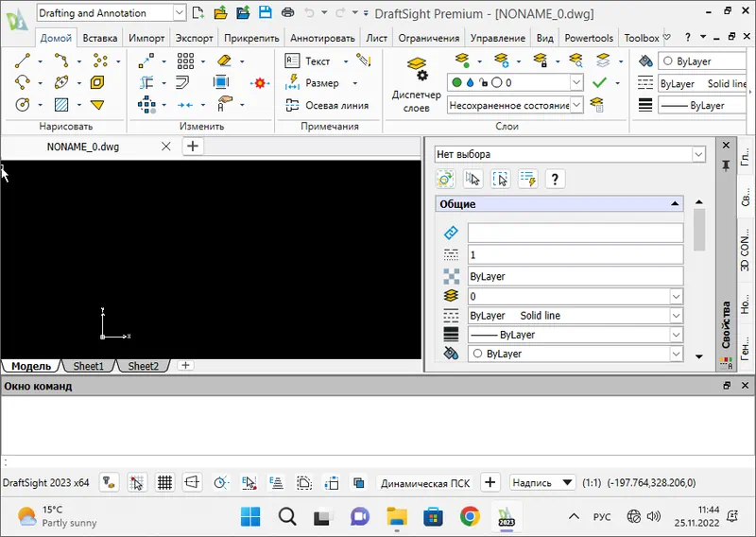Click the linetype scale field showing 1

[x=576, y=254]
